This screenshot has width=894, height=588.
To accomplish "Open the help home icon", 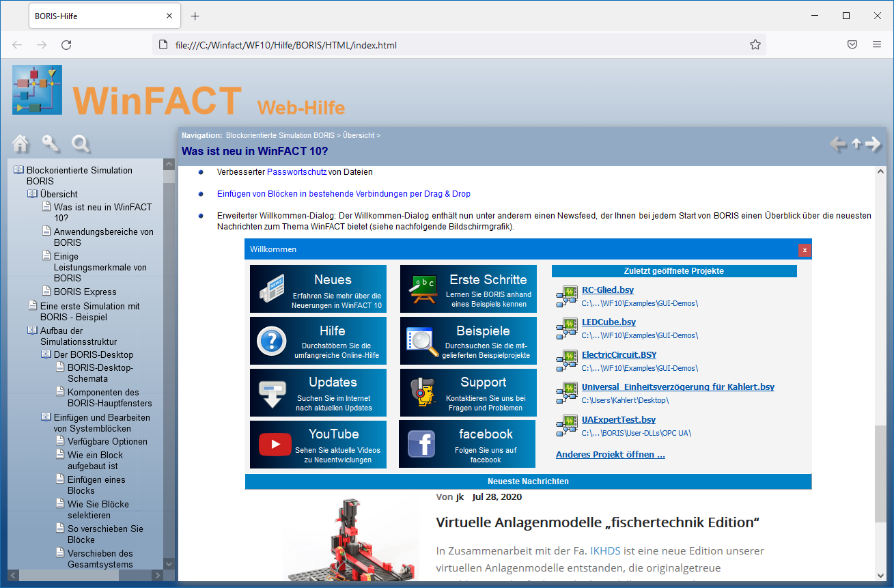I will click(x=21, y=143).
